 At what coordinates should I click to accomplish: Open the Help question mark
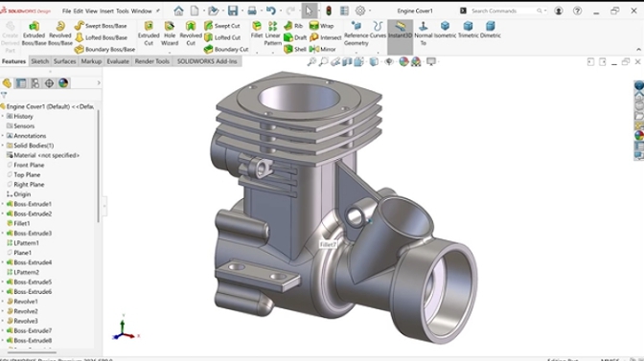coord(577,11)
